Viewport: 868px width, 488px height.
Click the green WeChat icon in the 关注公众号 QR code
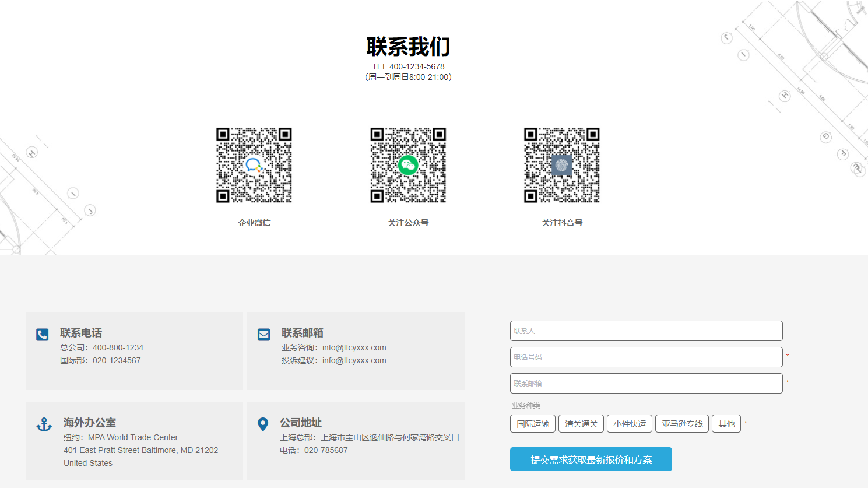[x=408, y=165]
